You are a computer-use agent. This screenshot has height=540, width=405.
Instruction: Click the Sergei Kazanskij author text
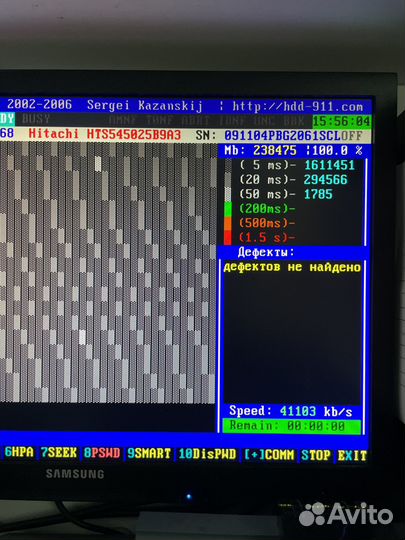(145, 105)
